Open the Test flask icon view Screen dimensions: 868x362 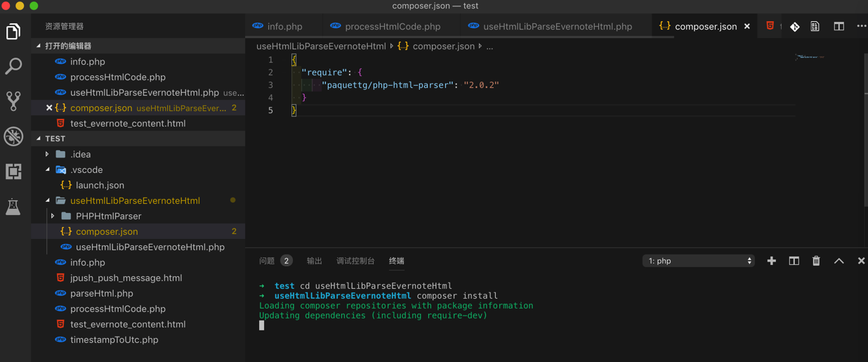tap(13, 206)
